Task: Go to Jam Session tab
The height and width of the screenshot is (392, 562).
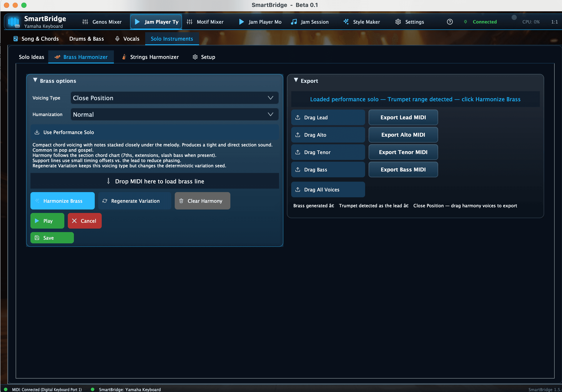Action: tap(310, 22)
